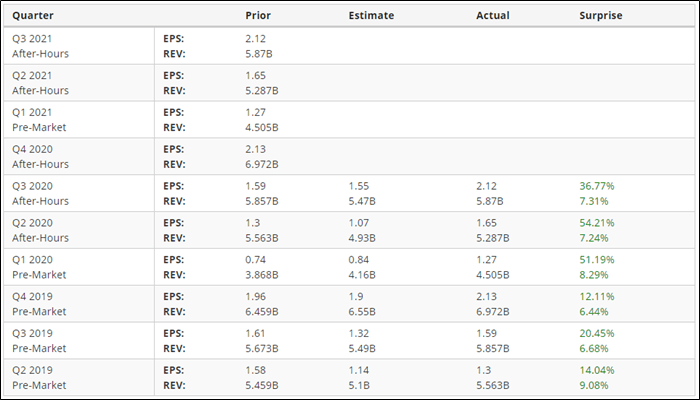Select the Q2 2021 quarter label
700x400 pixels.
34,75
